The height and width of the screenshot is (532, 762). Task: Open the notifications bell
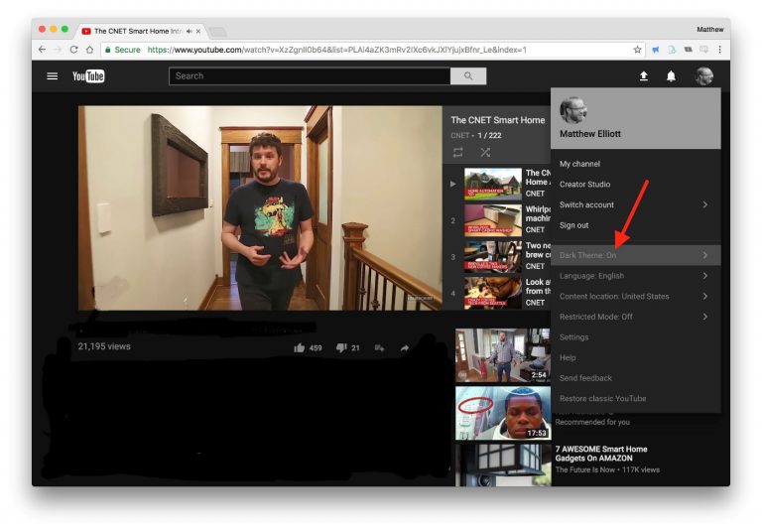pos(671,76)
